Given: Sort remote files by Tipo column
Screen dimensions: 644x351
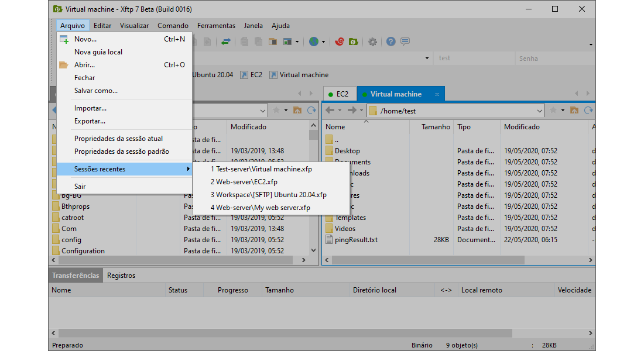Looking at the screenshot, I should click(477, 127).
